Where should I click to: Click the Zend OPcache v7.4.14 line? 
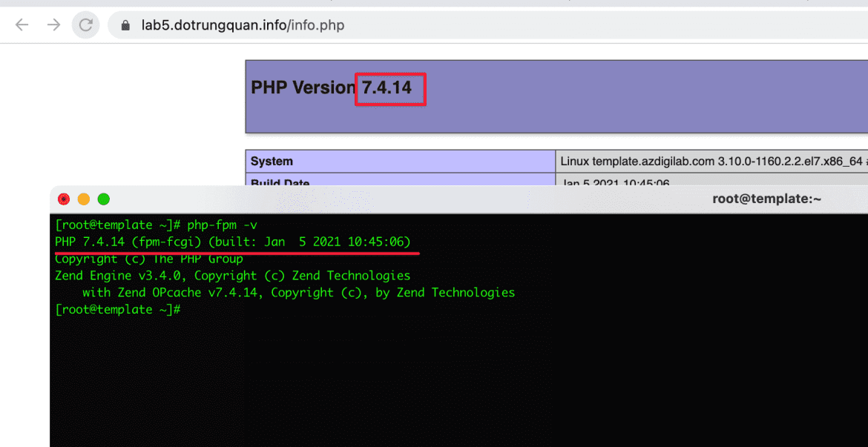click(299, 293)
